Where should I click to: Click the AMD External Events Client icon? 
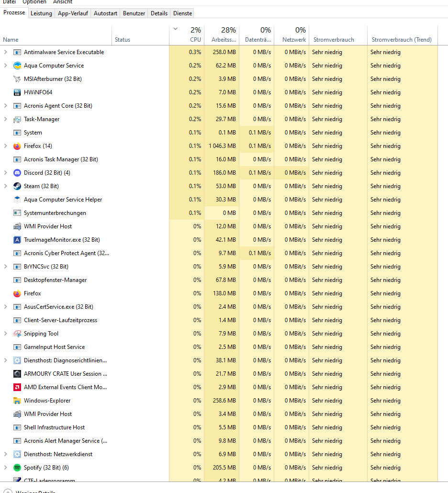[x=17, y=387]
